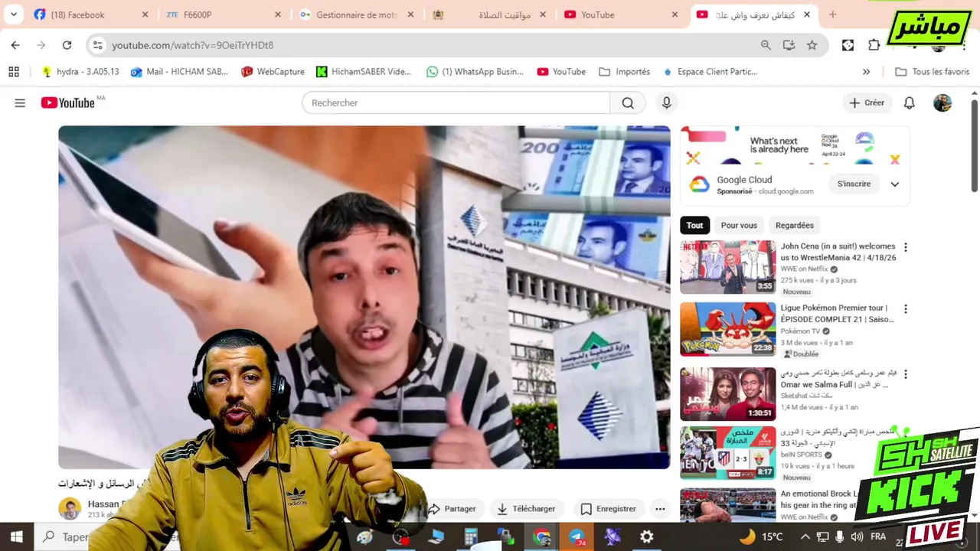Open YouTube notifications bell

pos(909,103)
